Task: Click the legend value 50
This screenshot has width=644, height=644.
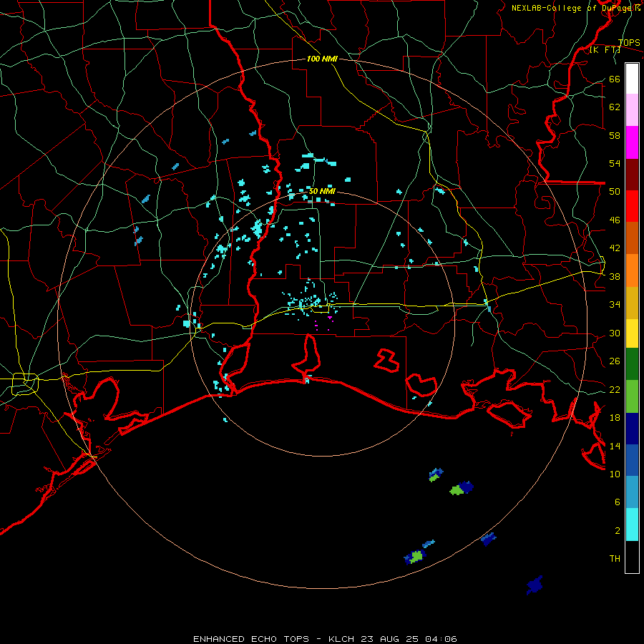Action: [x=615, y=191]
